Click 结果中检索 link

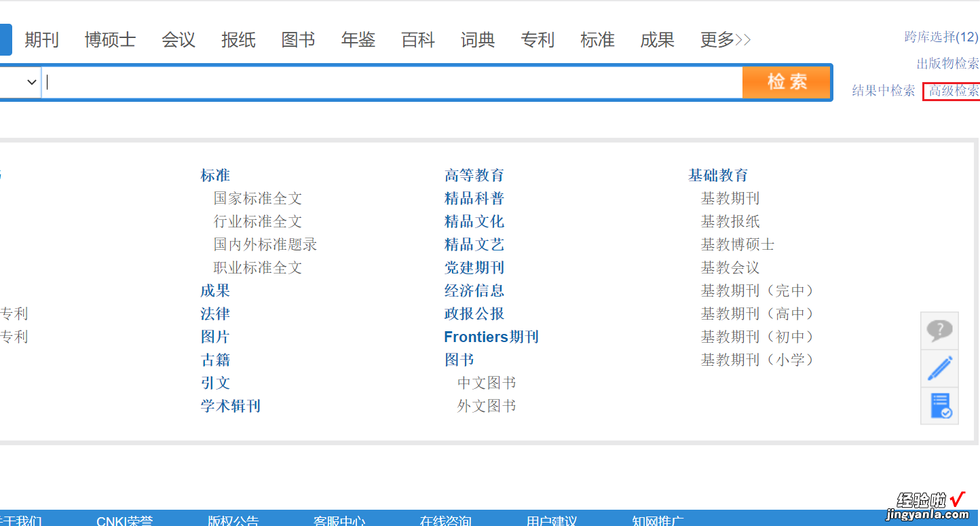coord(884,90)
